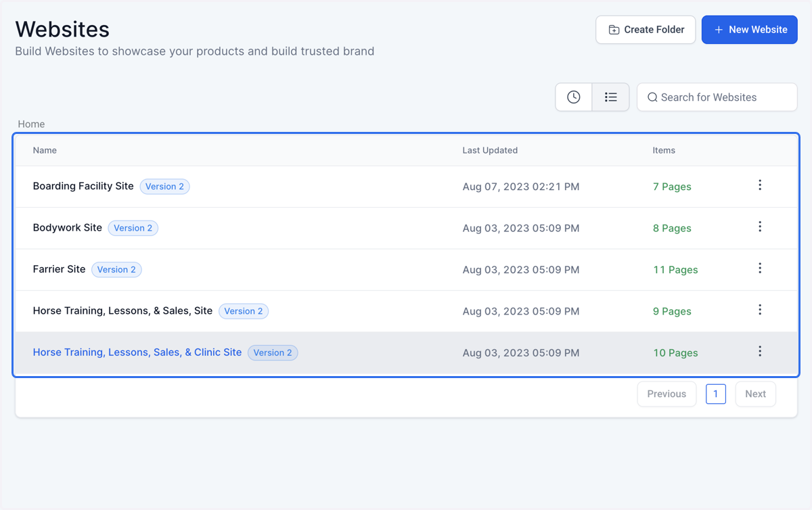Click Version 2 badge on Bodywork Site

(133, 228)
